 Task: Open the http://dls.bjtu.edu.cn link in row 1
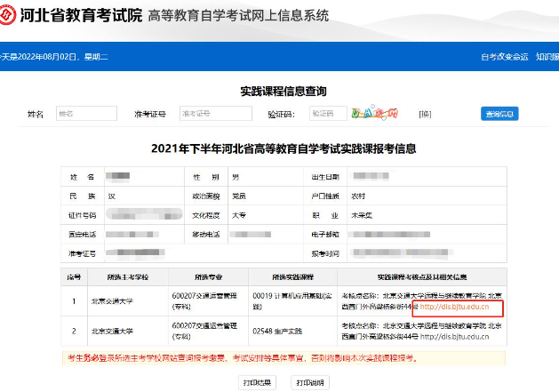[454, 307]
